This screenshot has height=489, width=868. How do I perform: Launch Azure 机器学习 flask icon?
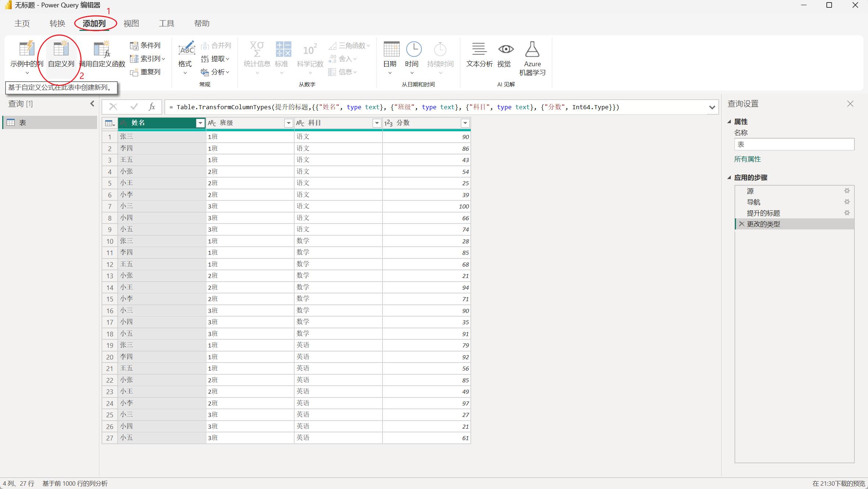[x=532, y=50]
